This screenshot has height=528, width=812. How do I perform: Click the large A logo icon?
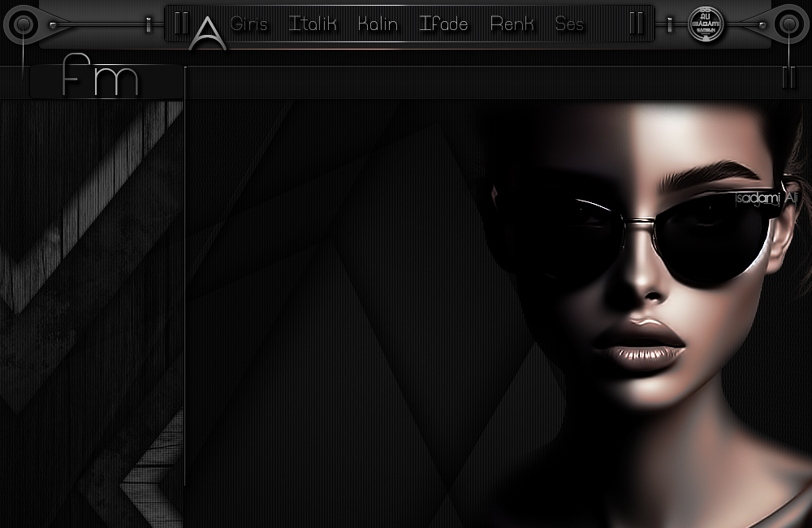[207, 33]
